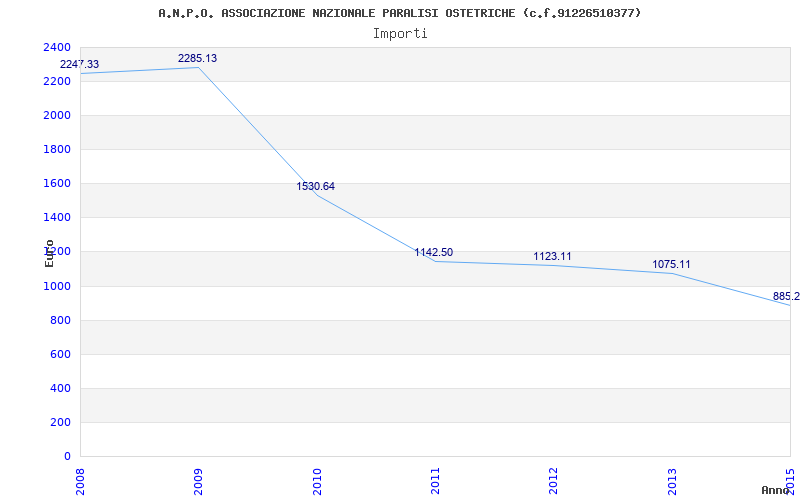
Task: Click the year 2011 axis label
Action: coord(435,480)
